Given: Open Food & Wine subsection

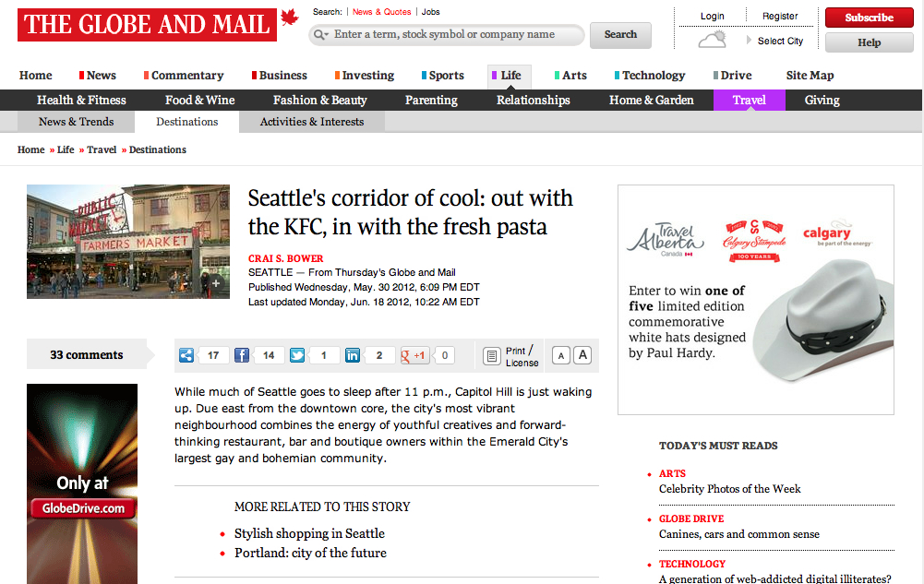Looking at the screenshot, I should [x=199, y=100].
